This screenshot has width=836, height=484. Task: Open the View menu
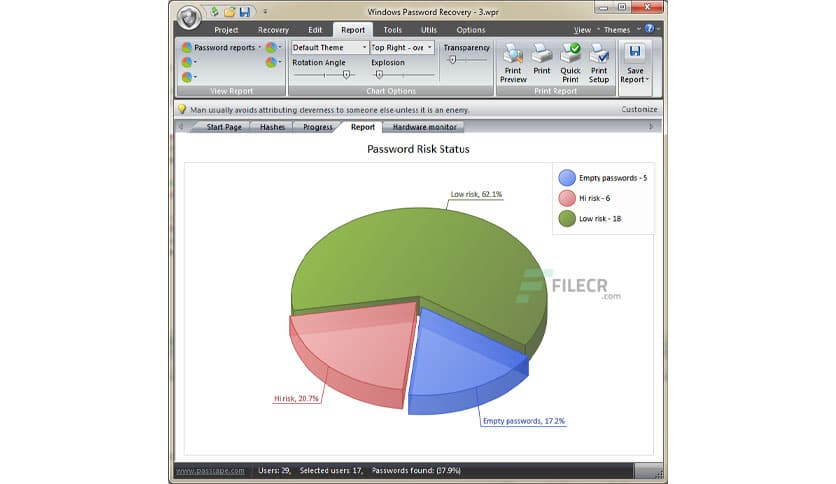pos(582,30)
